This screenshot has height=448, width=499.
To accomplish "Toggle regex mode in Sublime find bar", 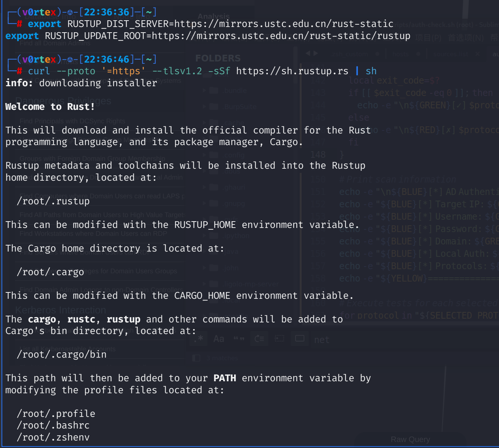I will tap(199, 339).
